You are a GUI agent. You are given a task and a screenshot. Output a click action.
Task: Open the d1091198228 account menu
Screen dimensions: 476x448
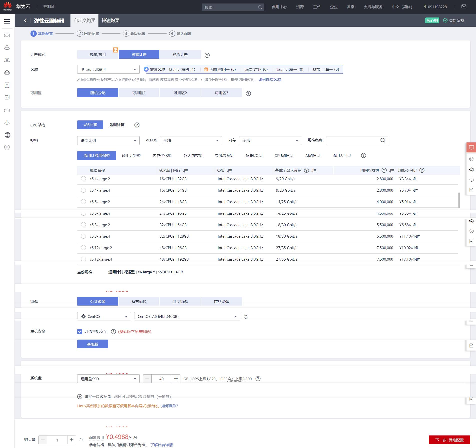pos(435,7)
